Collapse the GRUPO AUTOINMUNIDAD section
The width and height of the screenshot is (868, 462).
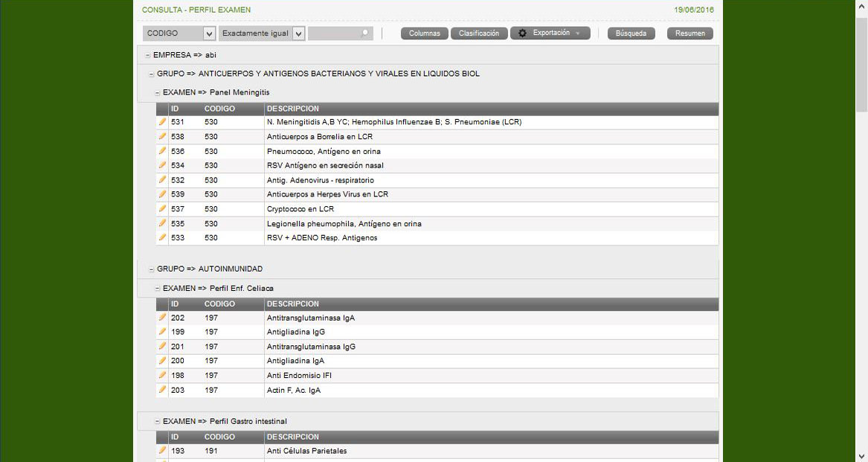(x=152, y=269)
